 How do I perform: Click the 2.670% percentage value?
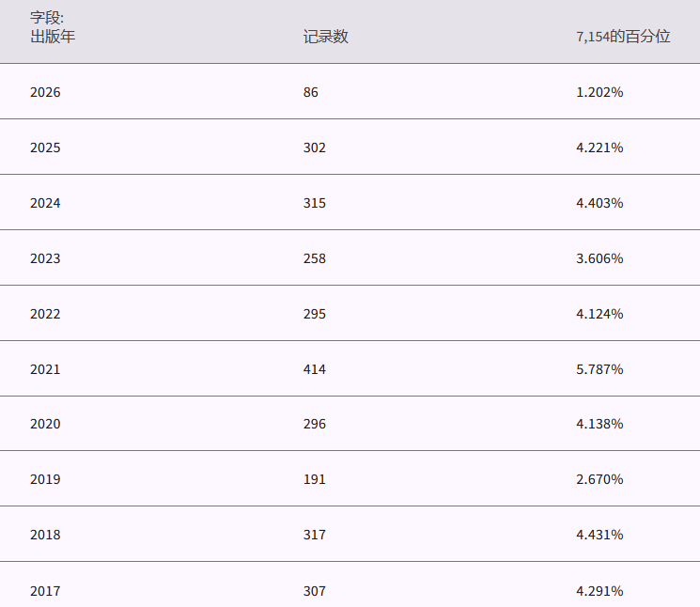599,479
